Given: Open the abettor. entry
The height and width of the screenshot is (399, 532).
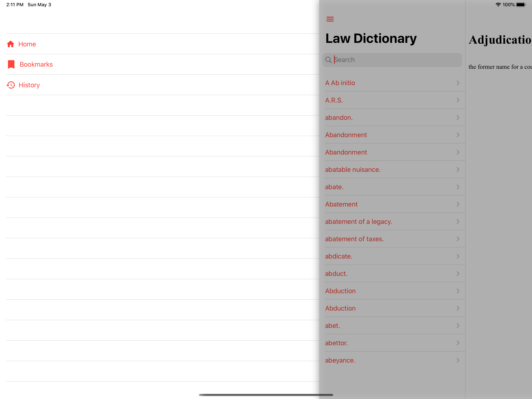Looking at the screenshot, I should (336, 343).
